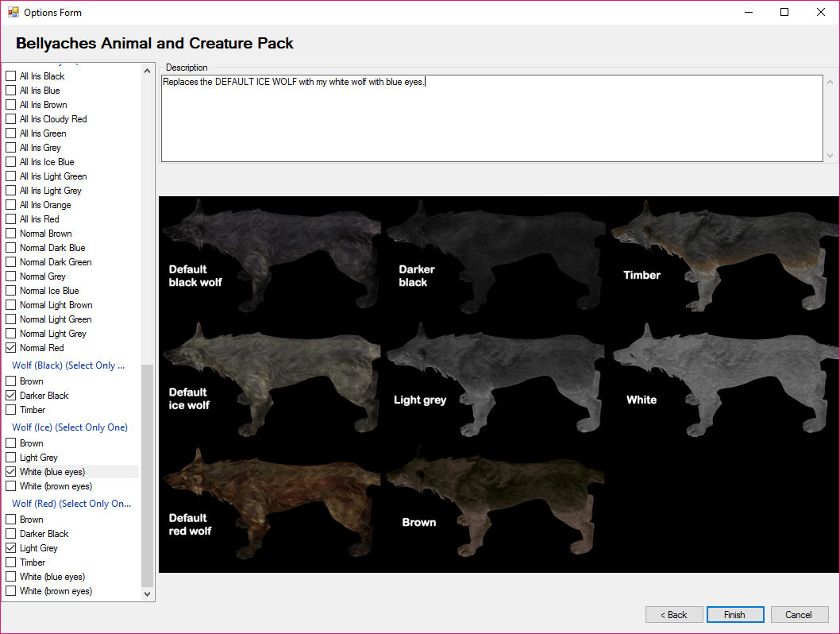Image resolution: width=840 pixels, height=634 pixels.
Task: Select the Normal Light Grey checkbox
Action: click(x=10, y=334)
